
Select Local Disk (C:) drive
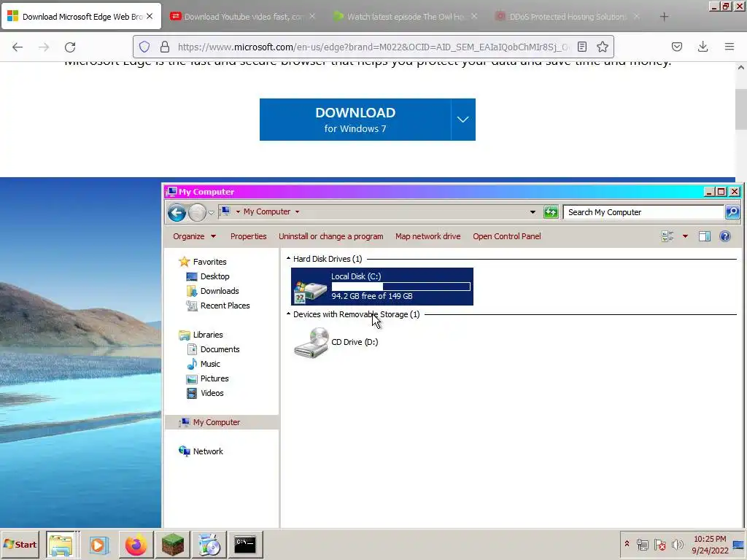382,286
